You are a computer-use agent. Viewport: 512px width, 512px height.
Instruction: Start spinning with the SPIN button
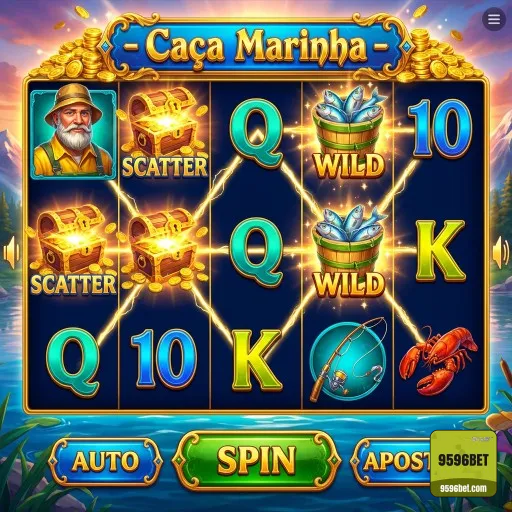(x=256, y=460)
